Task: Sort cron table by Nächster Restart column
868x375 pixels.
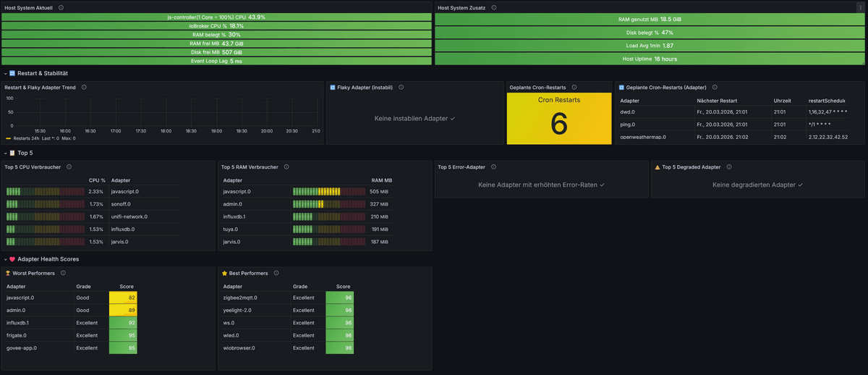Action: click(717, 101)
